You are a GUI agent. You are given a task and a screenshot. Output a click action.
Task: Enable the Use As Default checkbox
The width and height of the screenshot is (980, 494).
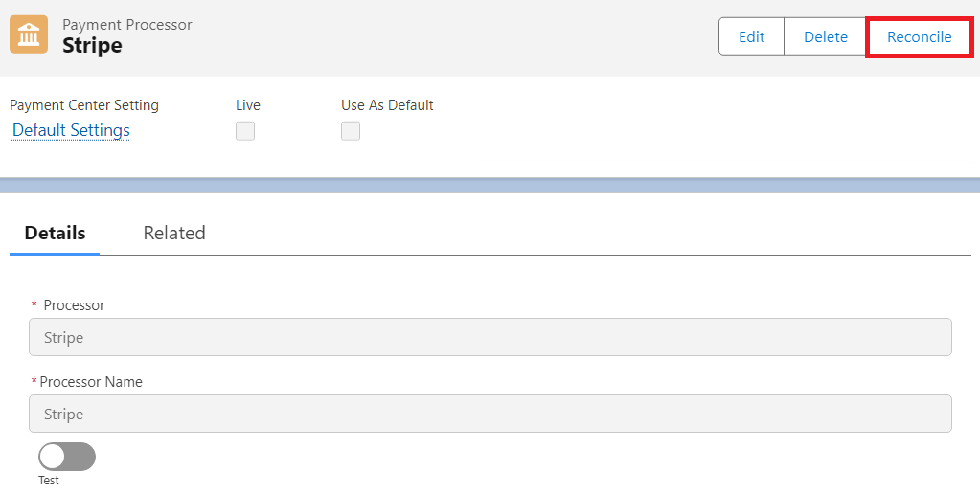click(351, 131)
